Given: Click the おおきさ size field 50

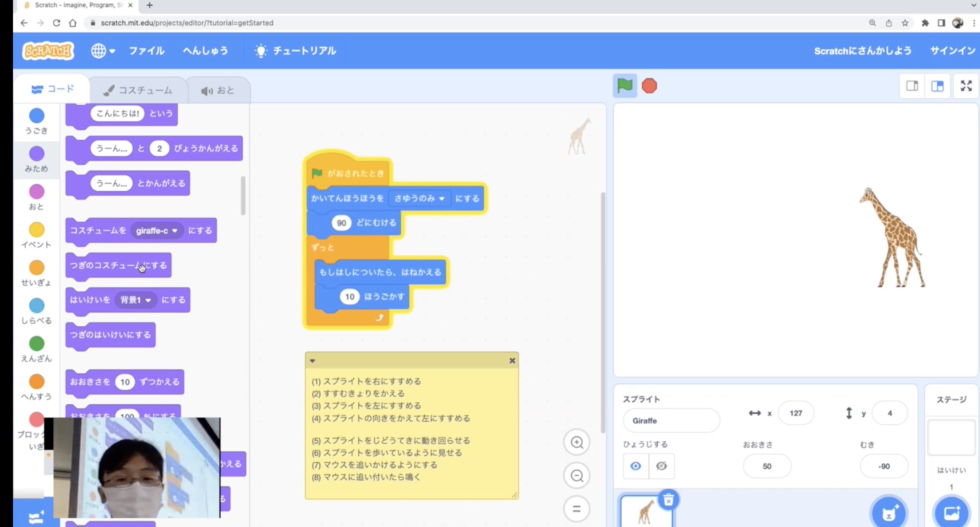Looking at the screenshot, I should pos(767,466).
